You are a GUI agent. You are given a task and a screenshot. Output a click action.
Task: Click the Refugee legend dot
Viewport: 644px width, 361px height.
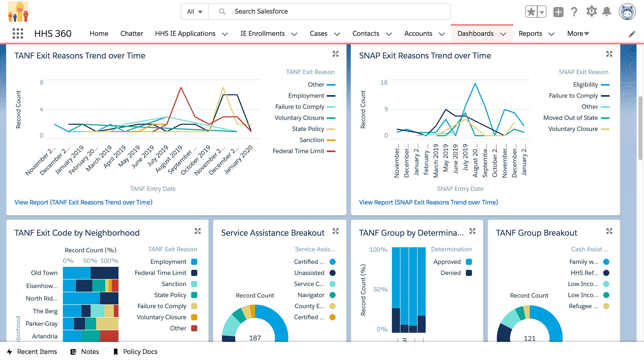point(606,306)
